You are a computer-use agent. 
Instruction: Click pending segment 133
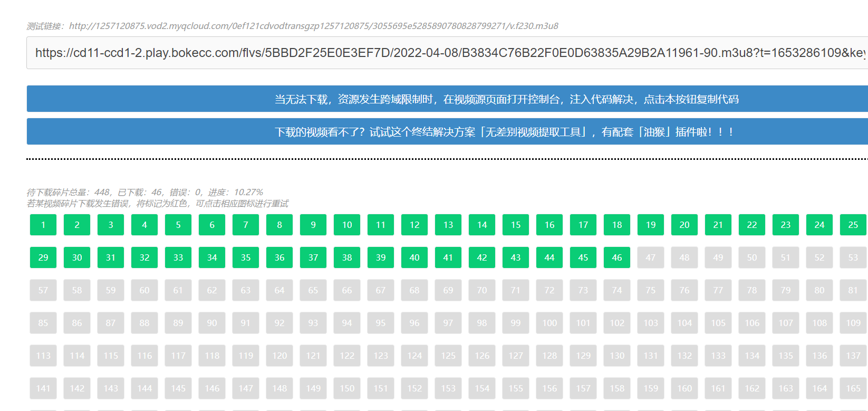point(718,356)
